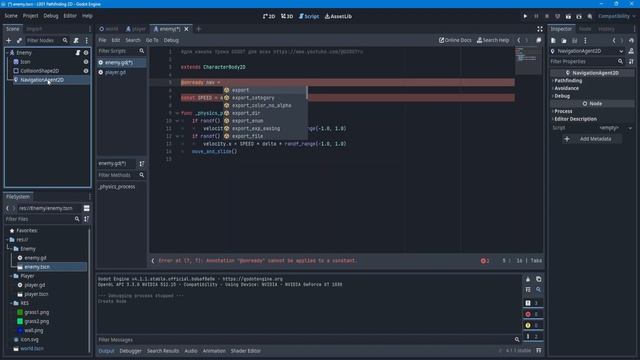Switch to the Debugger bottom tab

click(130, 351)
